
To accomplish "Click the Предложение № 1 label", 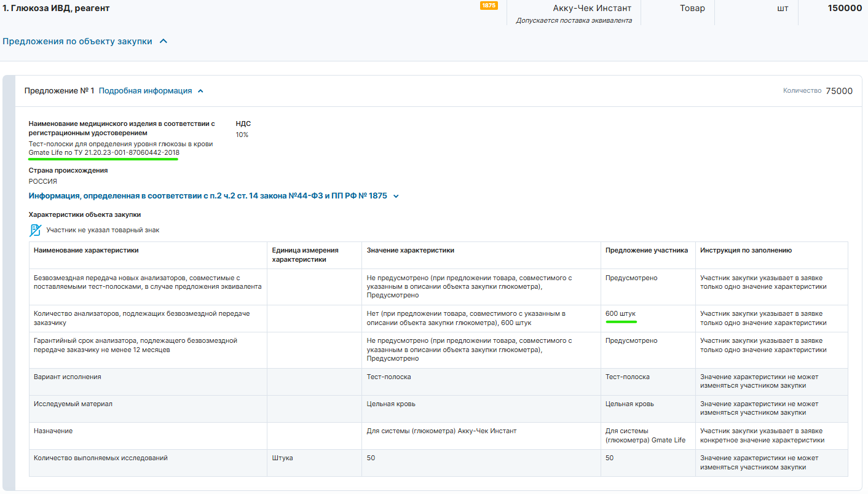I will click(60, 91).
